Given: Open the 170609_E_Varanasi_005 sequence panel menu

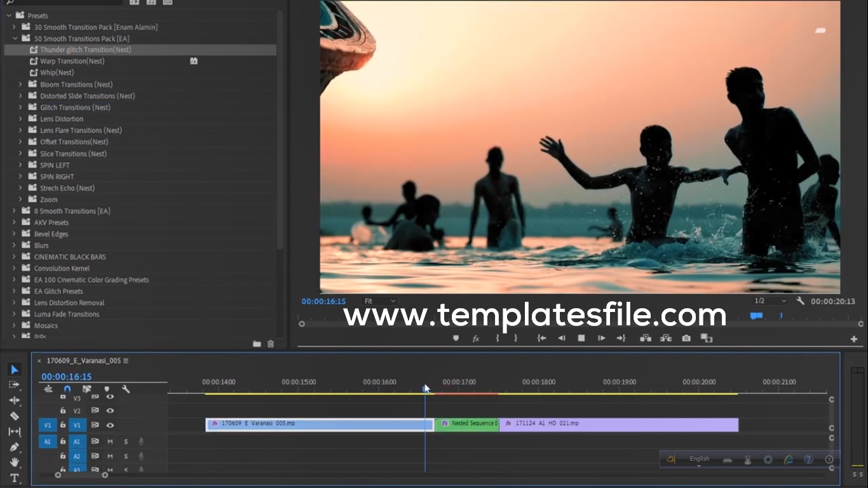Looking at the screenshot, I should click(126, 361).
